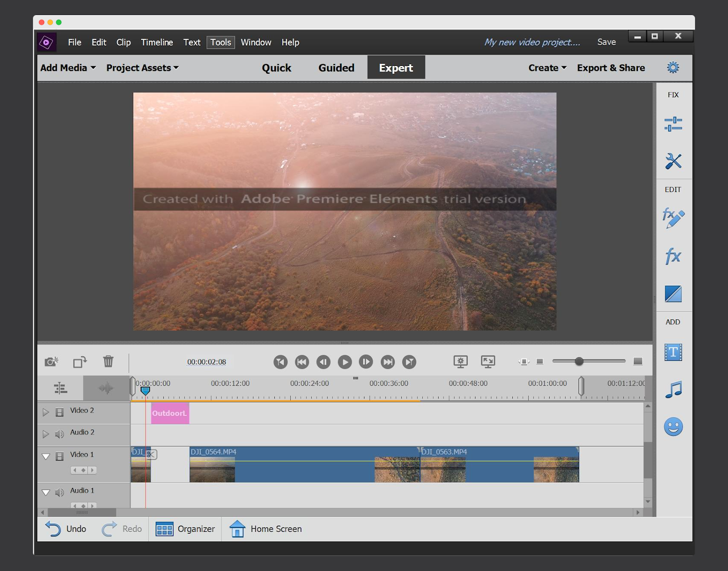This screenshot has height=571, width=728.
Task: Open the Text menu
Action: click(x=192, y=42)
